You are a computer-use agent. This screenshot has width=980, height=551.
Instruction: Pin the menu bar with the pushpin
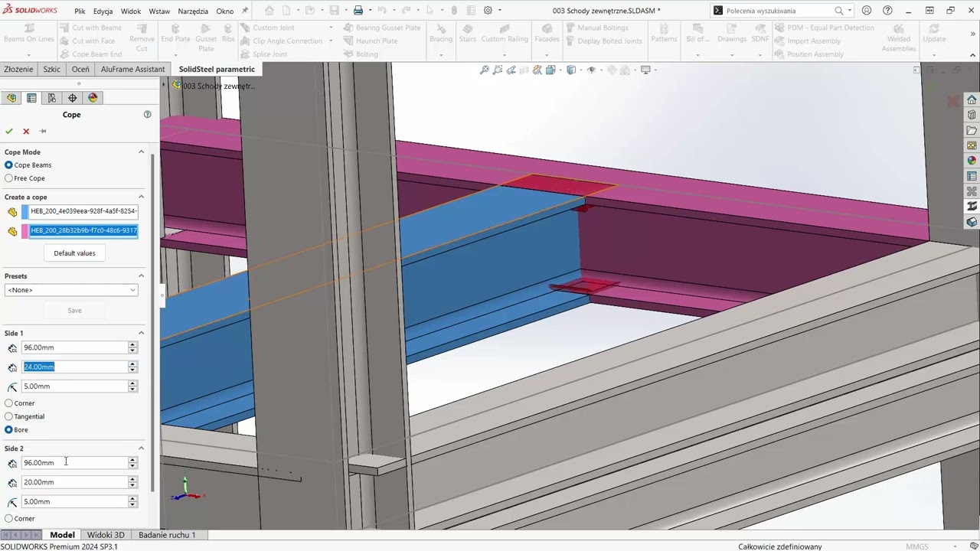pos(245,11)
